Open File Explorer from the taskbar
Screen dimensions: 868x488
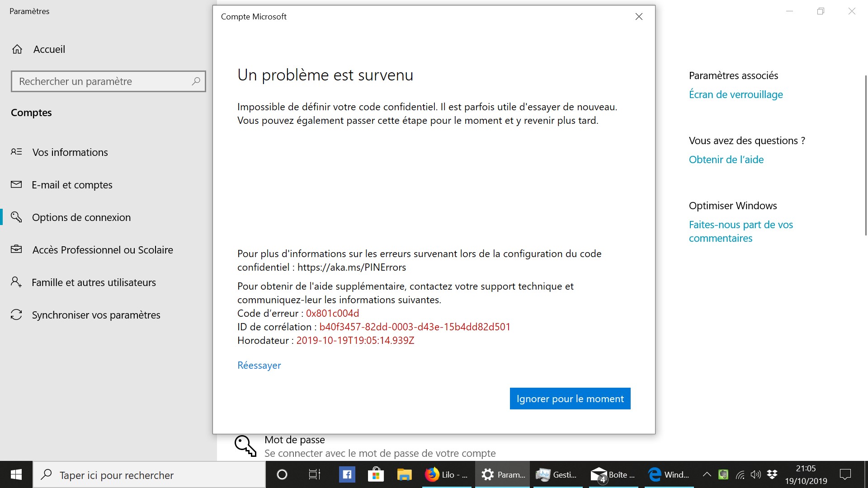click(x=404, y=474)
